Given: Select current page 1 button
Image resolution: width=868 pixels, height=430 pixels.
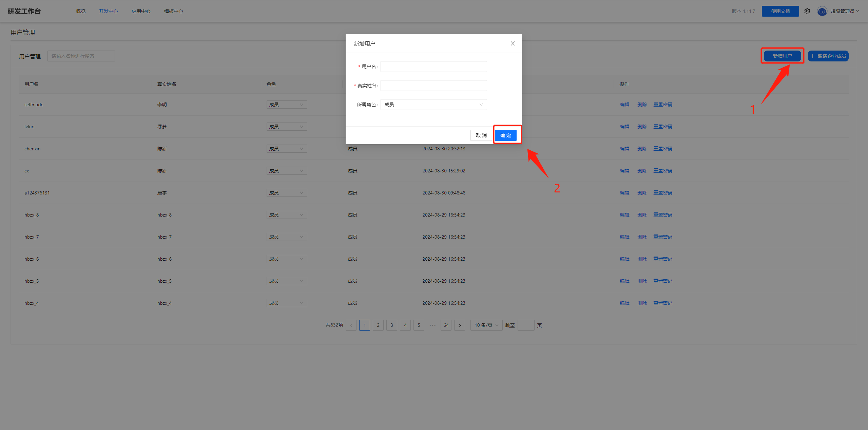Looking at the screenshot, I should point(364,325).
